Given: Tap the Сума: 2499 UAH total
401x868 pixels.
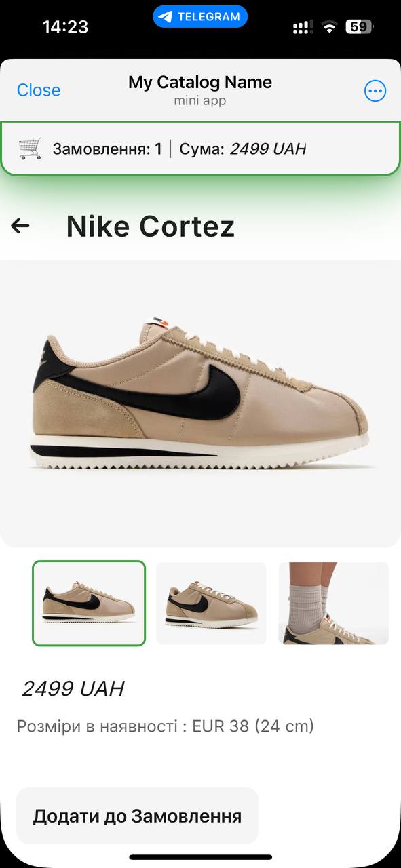Looking at the screenshot, I should (x=243, y=149).
